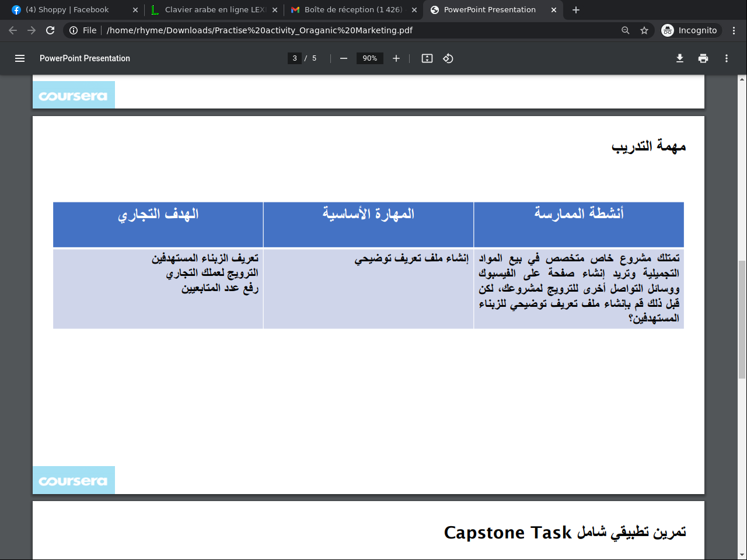Image resolution: width=747 pixels, height=560 pixels.
Task: Click the PowerPoint Presentation document title
Action: coord(85,58)
